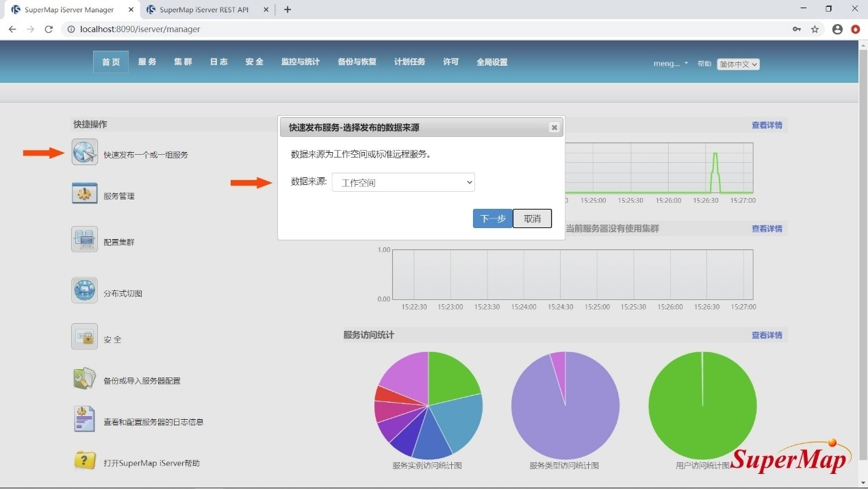Open the 监控与统计 menu

tap(301, 62)
